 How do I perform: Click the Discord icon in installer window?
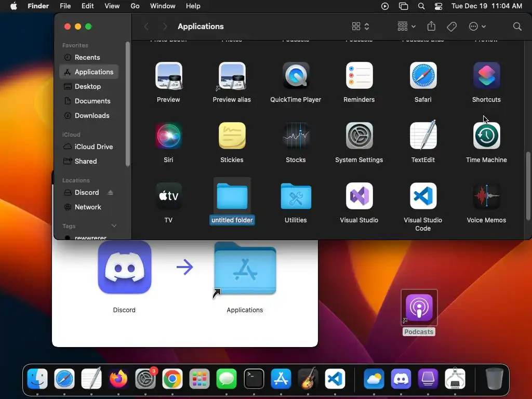(x=125, y=268)
